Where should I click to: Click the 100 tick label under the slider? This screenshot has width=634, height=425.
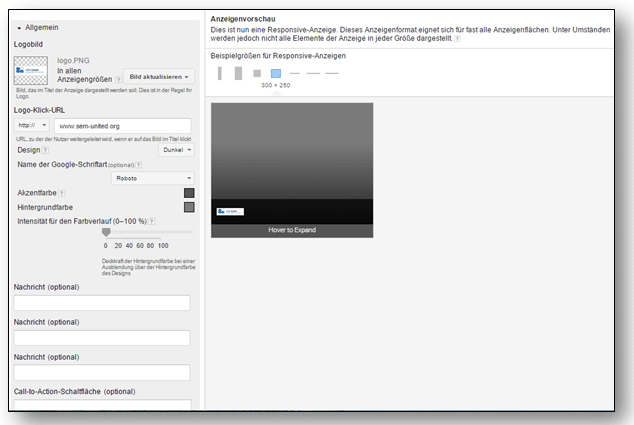(163, 245)
